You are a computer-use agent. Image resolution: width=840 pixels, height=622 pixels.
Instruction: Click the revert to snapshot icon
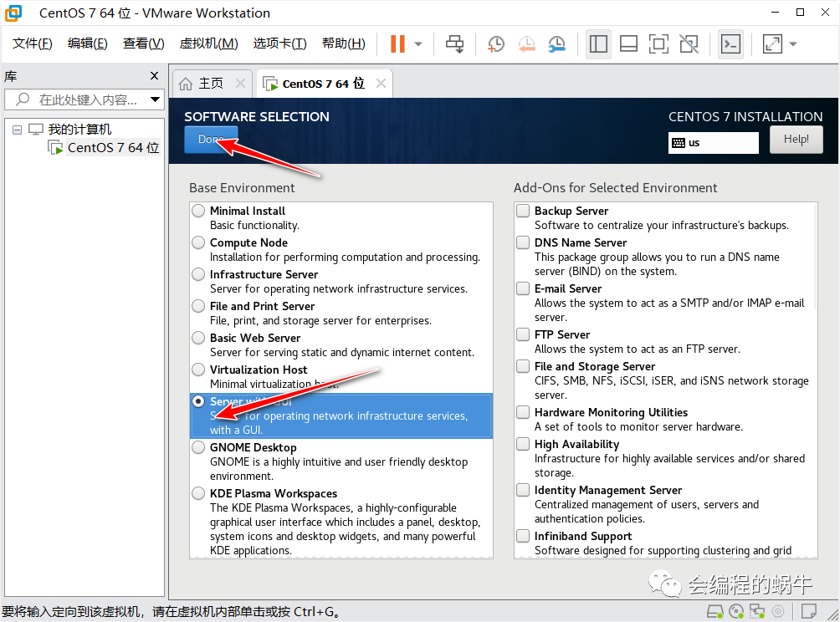tap(526, 44)
